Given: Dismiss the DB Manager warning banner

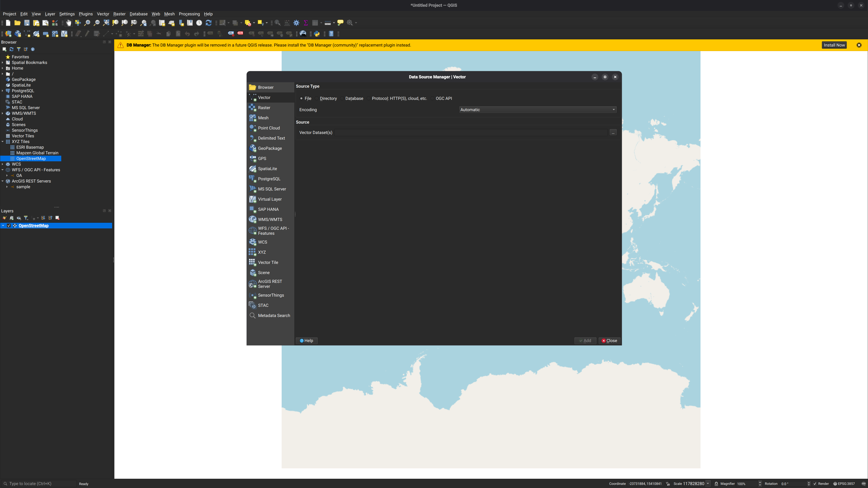Looking at the screenshot, I should 859,45.
